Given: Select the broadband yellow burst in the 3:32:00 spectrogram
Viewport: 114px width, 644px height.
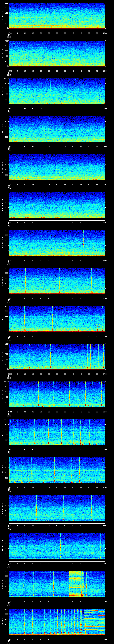Looking at the screenshot, I should pos(75,584).
